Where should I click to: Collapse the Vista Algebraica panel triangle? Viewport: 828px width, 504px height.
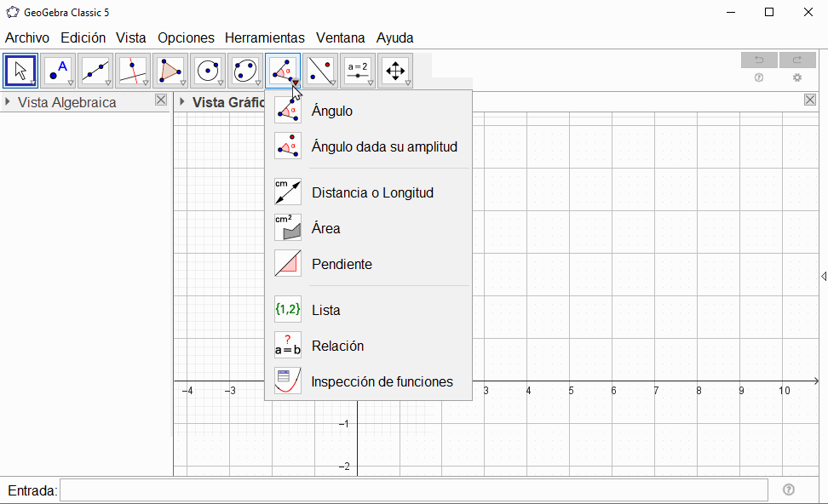click(8, 102)
